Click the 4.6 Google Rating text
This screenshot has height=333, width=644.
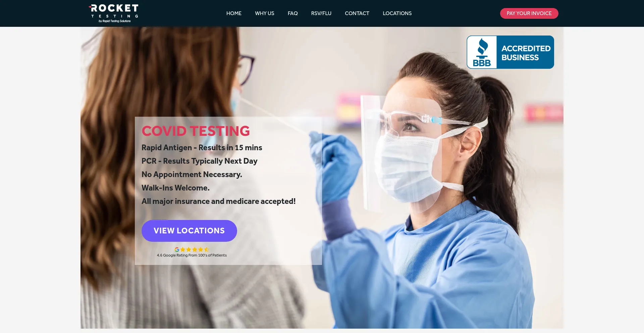[x=192, y=255]
